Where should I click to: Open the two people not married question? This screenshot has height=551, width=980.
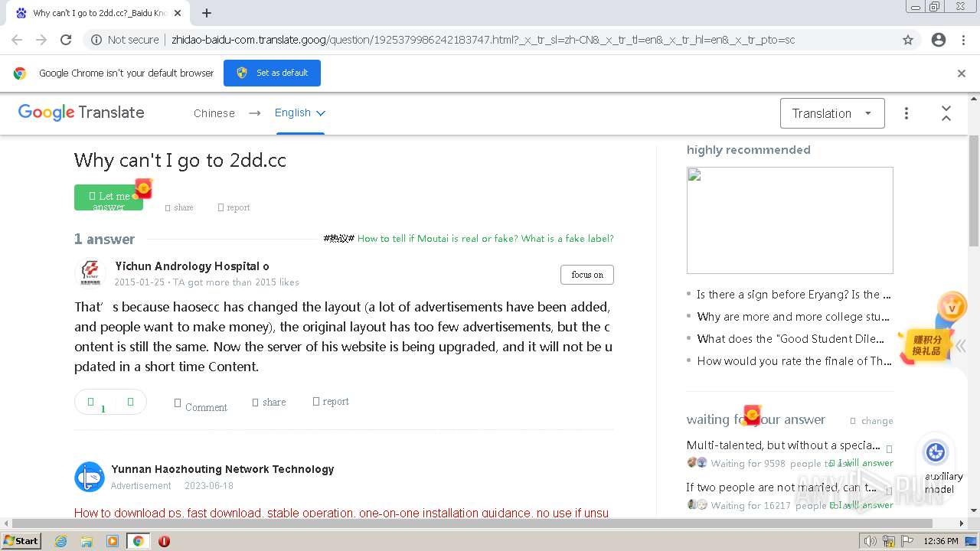(782, 487)
